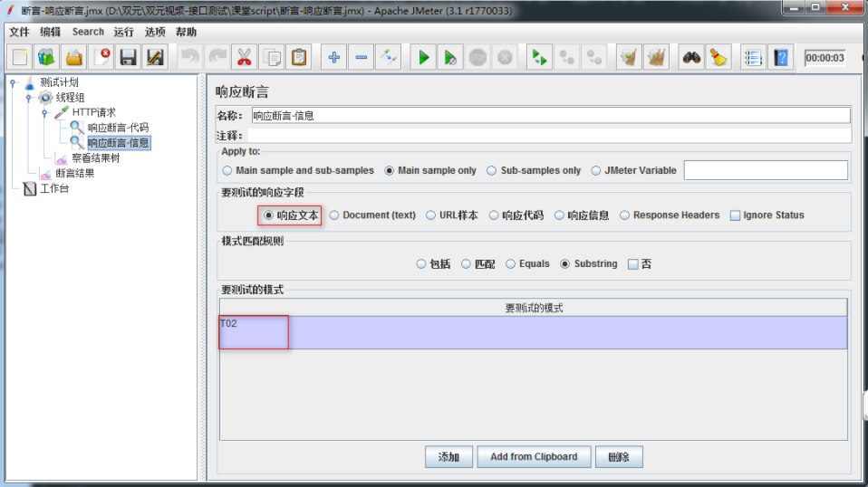Image resolution: width=868 pixels, height=487 pixels.
Task: Click the JMeter Variable text field
Action: [x=766, y=170]
